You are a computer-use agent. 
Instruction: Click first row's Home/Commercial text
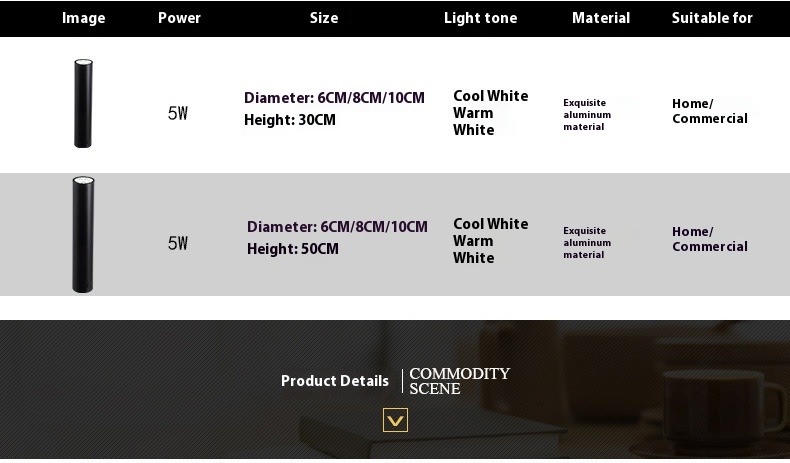click(710, 111)
